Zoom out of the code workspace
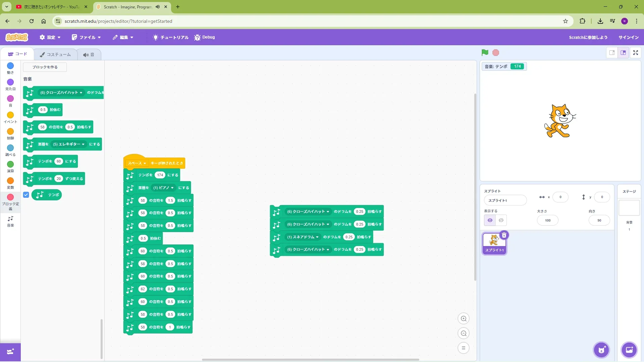Image resolution: width=644 pixels, height=362 pixels. click(x=464, y=334)
